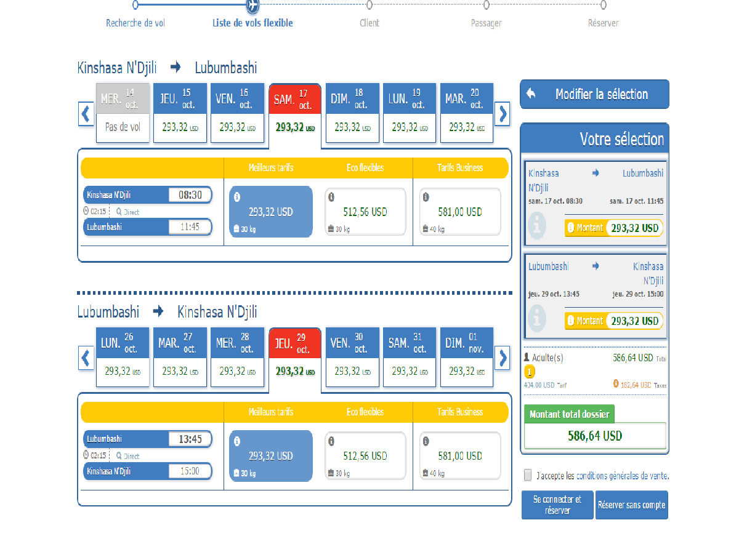Select return date JEU. 29 oct.

(295, 359)
